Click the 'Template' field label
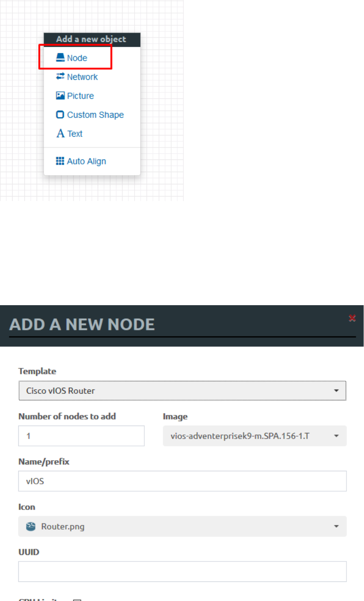The height and width of the screenshot is (601, 364). click(x=37, y=371)
